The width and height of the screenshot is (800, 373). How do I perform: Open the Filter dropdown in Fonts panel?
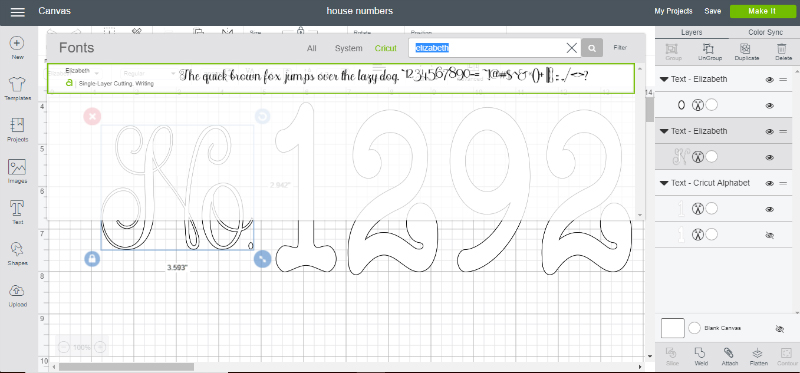[620, 47]
